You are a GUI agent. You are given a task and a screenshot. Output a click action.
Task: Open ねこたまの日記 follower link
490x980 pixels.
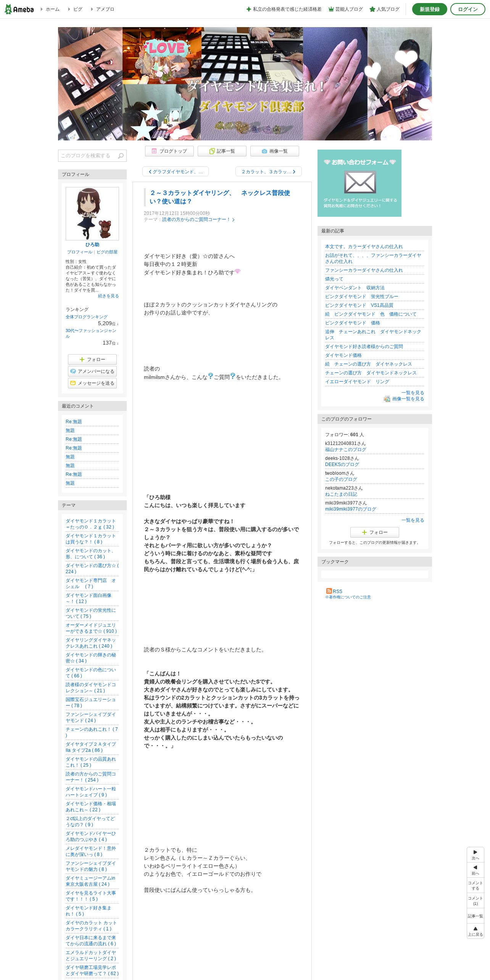click(341, 494)
